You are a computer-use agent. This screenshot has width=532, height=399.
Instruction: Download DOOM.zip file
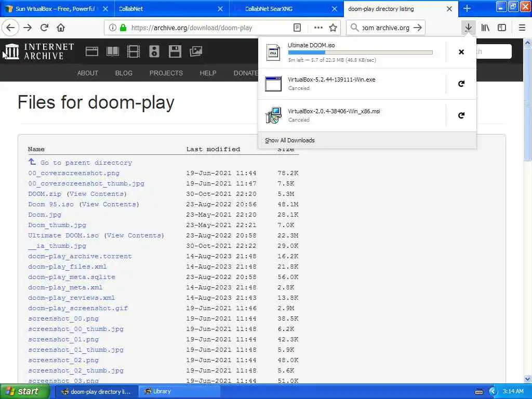click(x=45, y=194)
